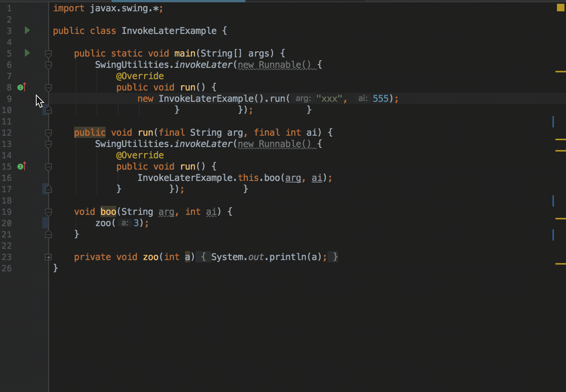Run InvokeLaterExample via green gutter arrow
Viewport: 566px width, 392px height.
(27, 31)
